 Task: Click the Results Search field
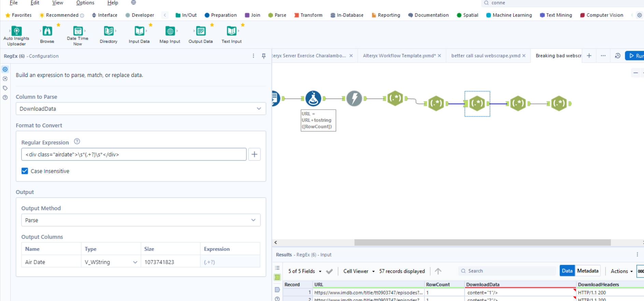pos(507,271)
